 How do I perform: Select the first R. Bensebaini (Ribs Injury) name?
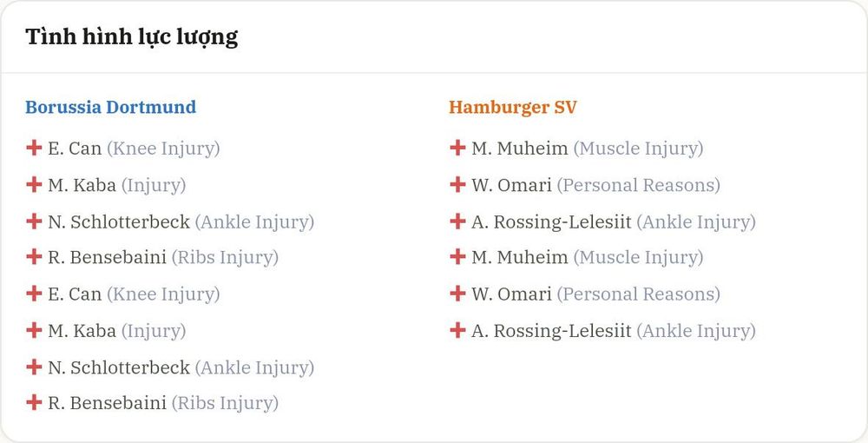click(x=107, y=257)
